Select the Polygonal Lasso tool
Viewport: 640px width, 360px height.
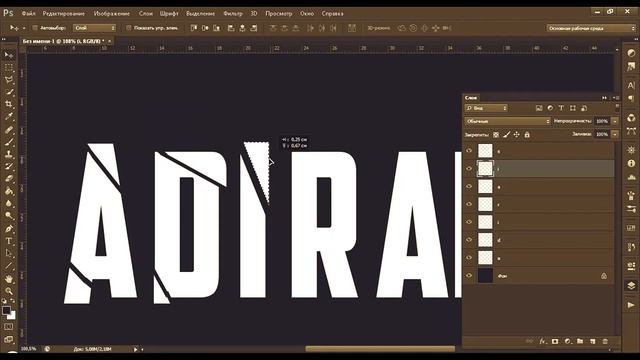point(9,80)
